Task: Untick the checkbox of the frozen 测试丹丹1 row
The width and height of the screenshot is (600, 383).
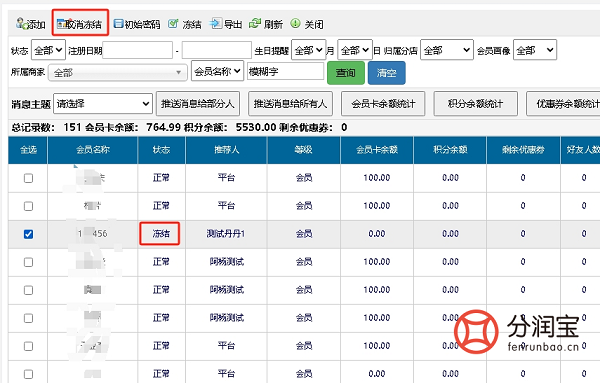Action: pyautogui.click(x=28, y=234)
